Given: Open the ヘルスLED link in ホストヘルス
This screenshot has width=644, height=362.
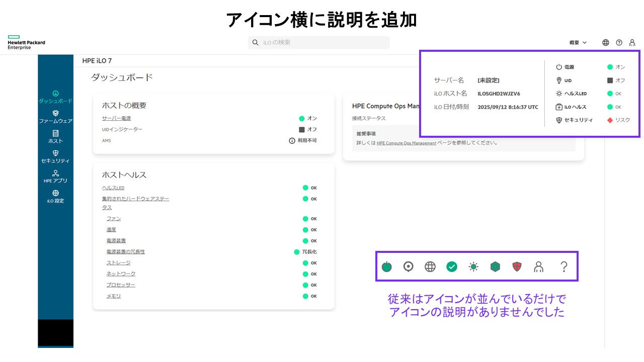Looking at the screenshot, I should [x=113, y=188].
